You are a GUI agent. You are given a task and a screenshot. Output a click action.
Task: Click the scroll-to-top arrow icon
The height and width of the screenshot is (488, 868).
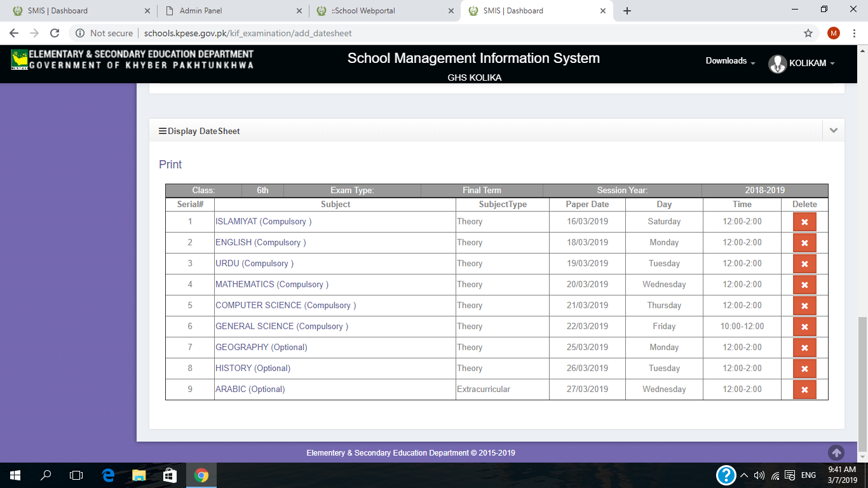[836, 452]
